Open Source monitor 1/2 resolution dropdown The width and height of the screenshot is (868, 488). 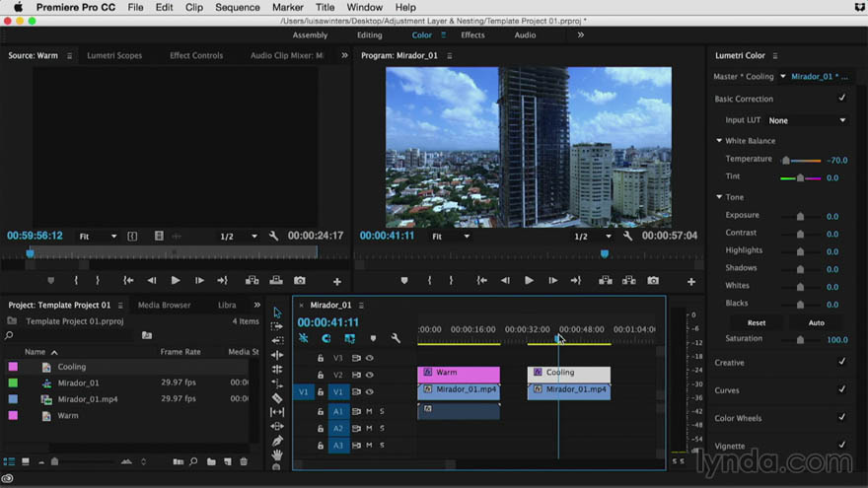[239, 237]
